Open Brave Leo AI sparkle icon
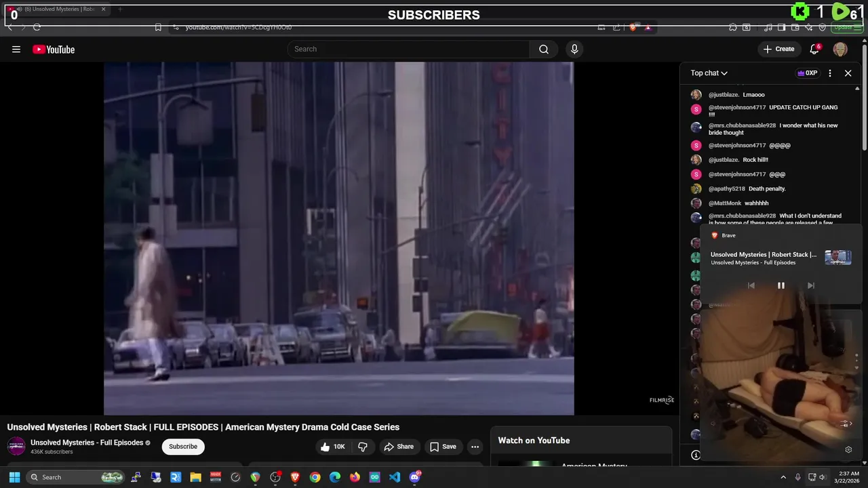 (x=809, y=27)
